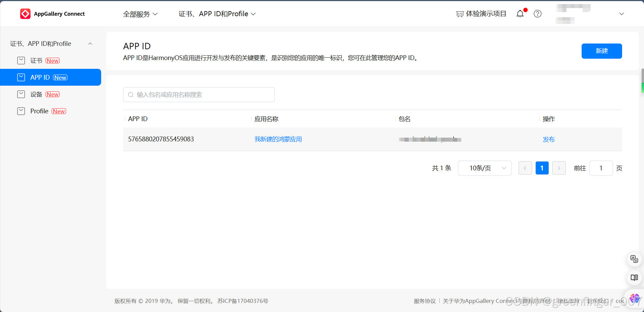
Task: Click the 设备 sidebar icon
Action: tap(21, 94)
